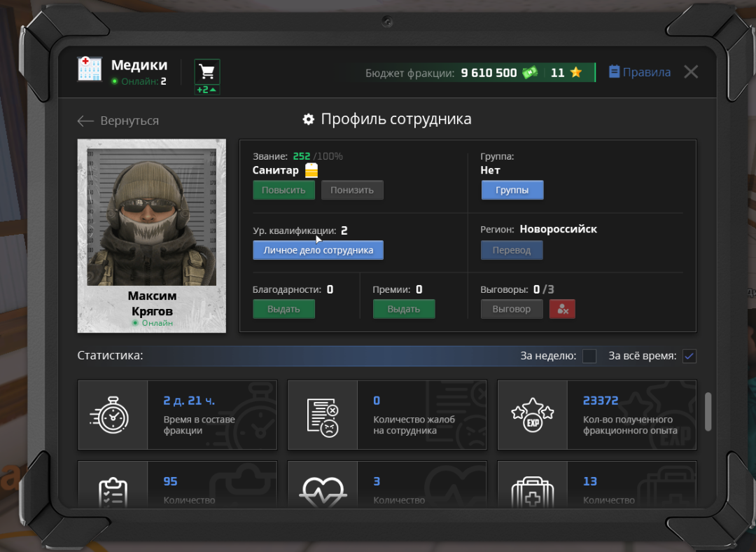Open the faction shop cart icon

206,71
